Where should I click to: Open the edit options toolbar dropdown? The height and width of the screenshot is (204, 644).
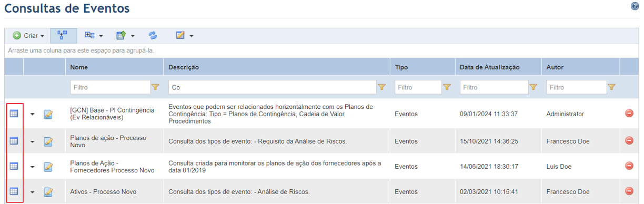point(185,36)
